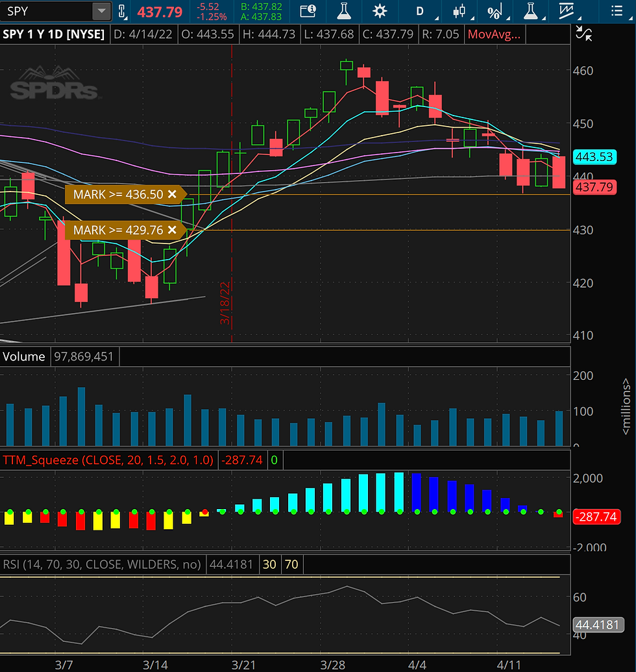
Task: Click the TTM_Squeeze value -287.74 in header
Action: (x=241, y=460)
